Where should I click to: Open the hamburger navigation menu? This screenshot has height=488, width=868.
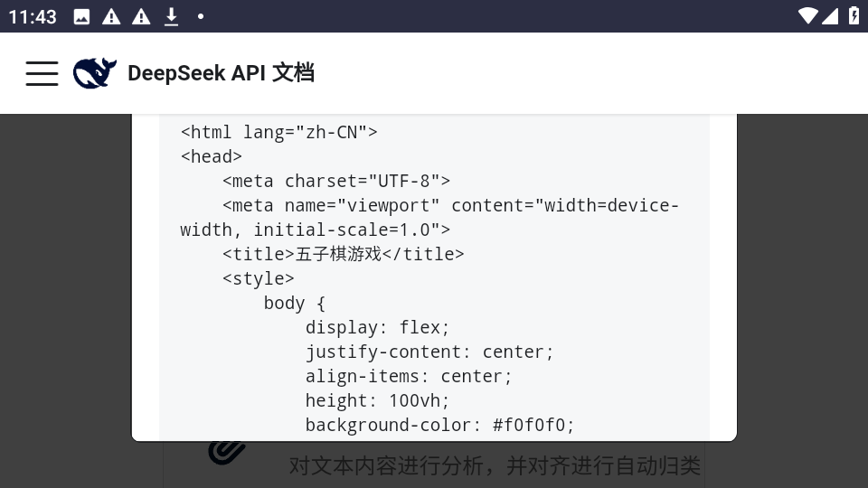click(x=42, y=73)
